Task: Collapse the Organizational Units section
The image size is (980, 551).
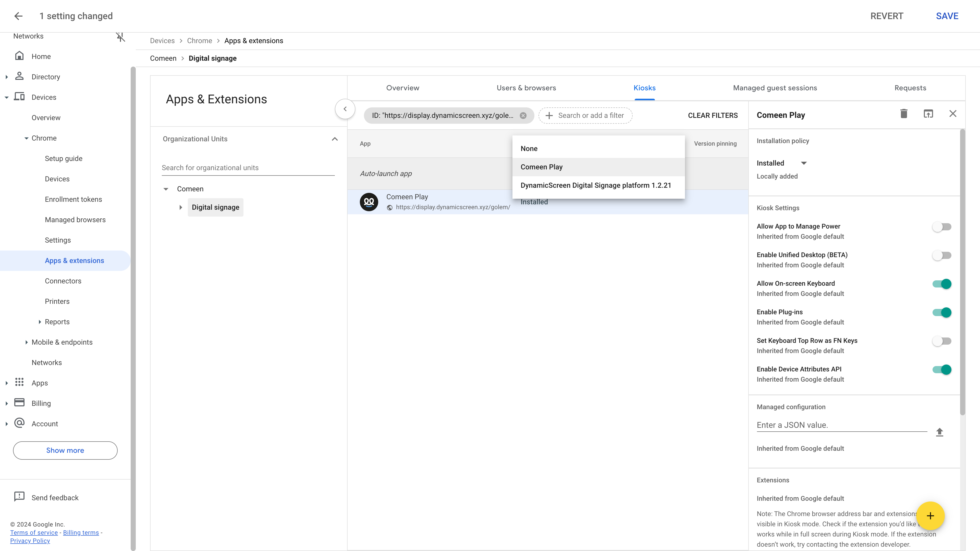Action: (x=334, y=139)
